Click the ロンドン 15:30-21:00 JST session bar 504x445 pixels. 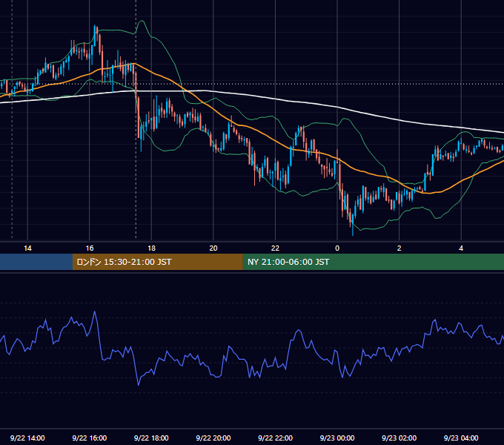(157, 262)
